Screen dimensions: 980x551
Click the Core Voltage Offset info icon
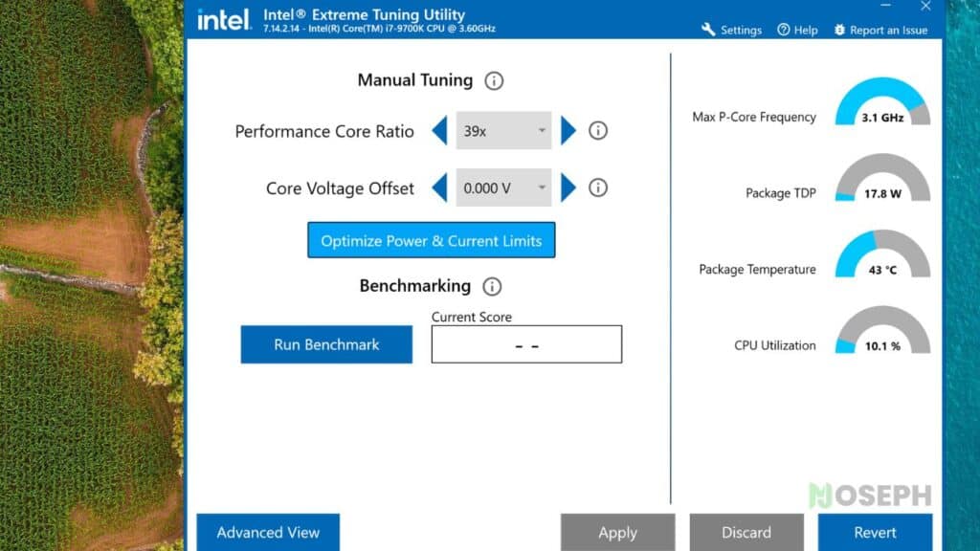597,187
